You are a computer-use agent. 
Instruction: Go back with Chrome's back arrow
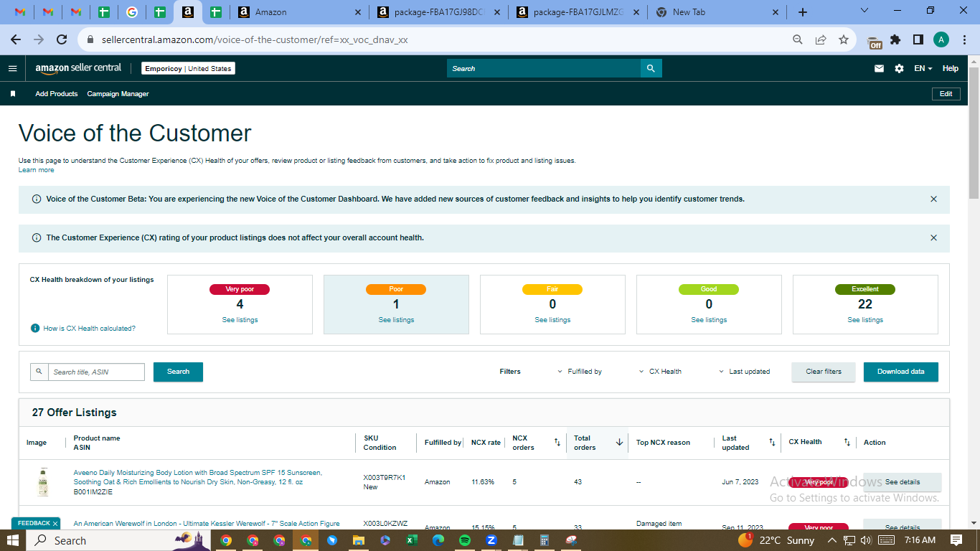tap(15, 39)
